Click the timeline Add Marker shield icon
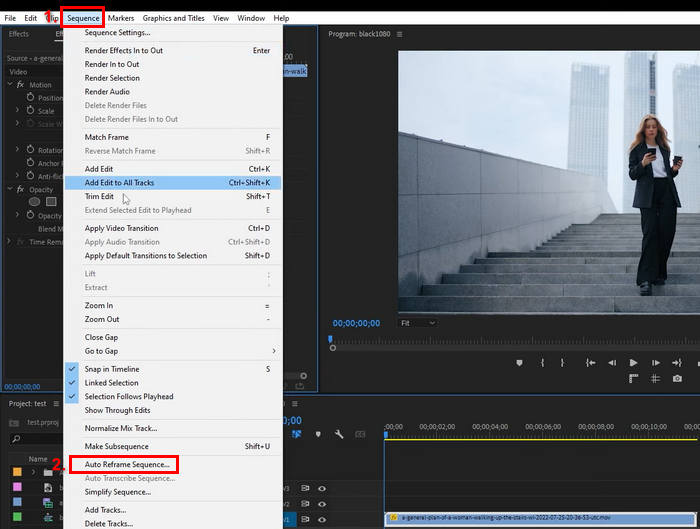 (x=318, y=434)
